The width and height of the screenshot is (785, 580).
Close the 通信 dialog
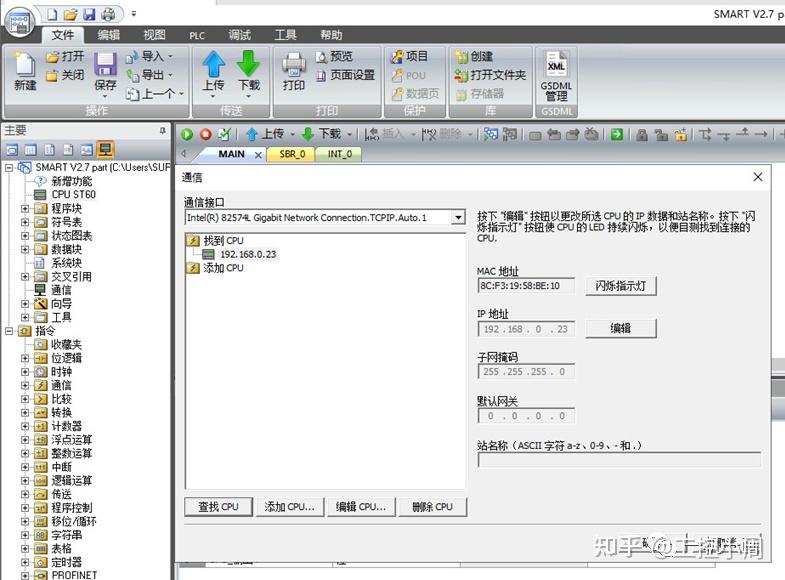point(758,177)
